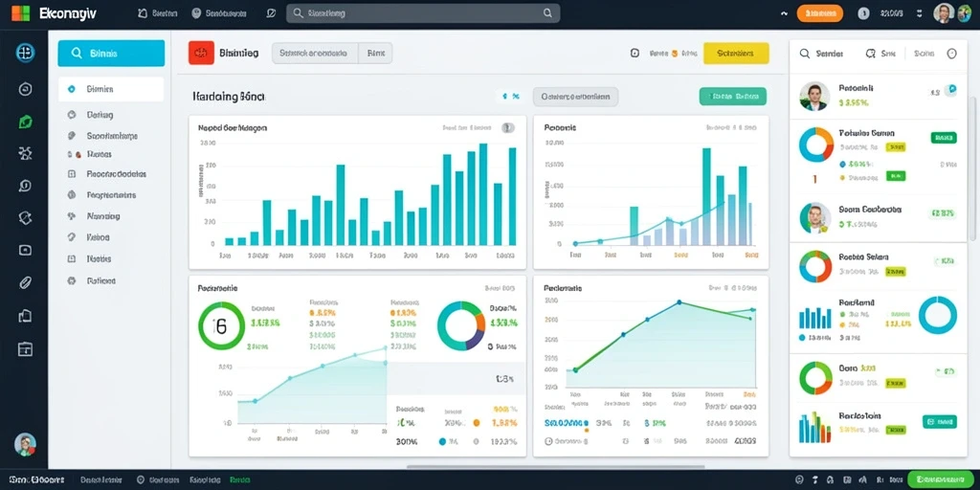Expand the small chevron left of orange button
Viewport: 980px width, 490px height.
click(785, 13)
